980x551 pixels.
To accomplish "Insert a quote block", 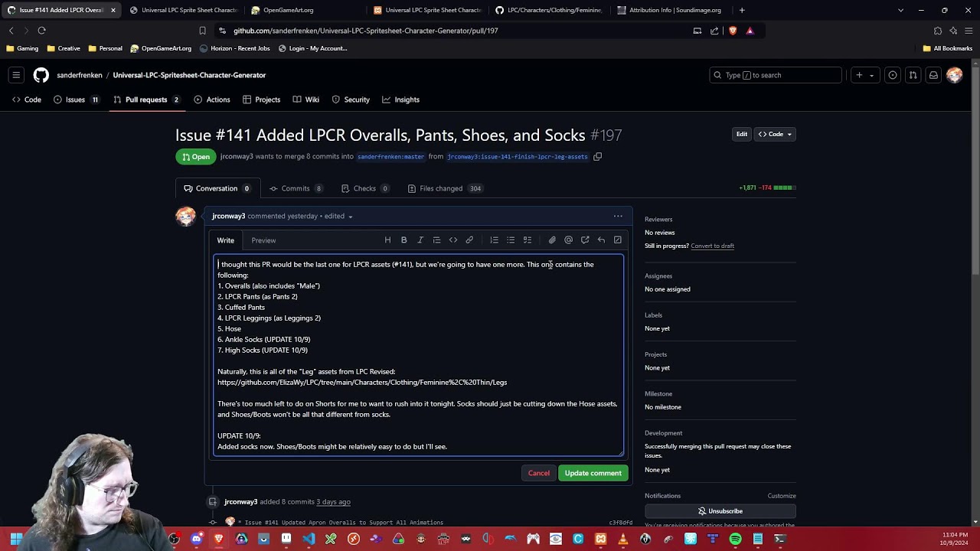I will coord(436,240).
